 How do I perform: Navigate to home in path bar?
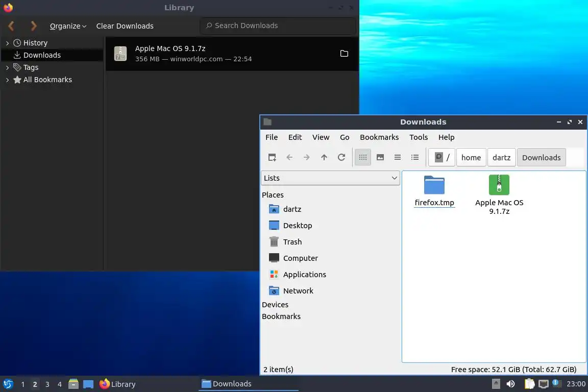pyautogui.click(x=471, y=157)
